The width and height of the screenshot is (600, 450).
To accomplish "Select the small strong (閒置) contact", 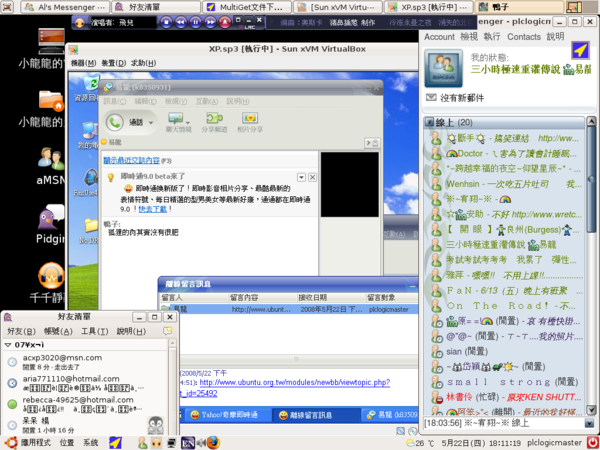I will pos(505,382).
